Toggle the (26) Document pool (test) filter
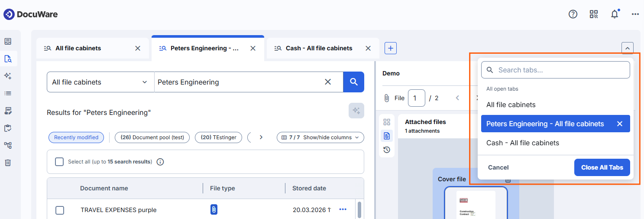 [x=152, y=137]
